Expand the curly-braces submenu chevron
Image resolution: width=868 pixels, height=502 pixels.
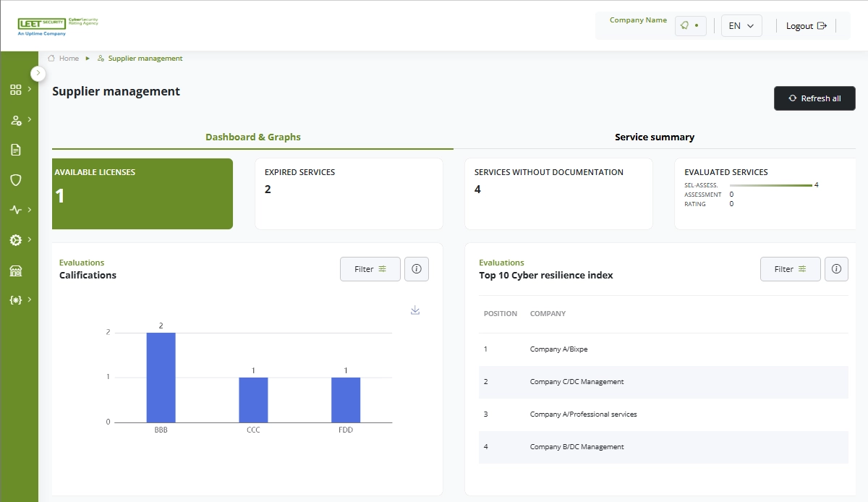click(29, 299)
